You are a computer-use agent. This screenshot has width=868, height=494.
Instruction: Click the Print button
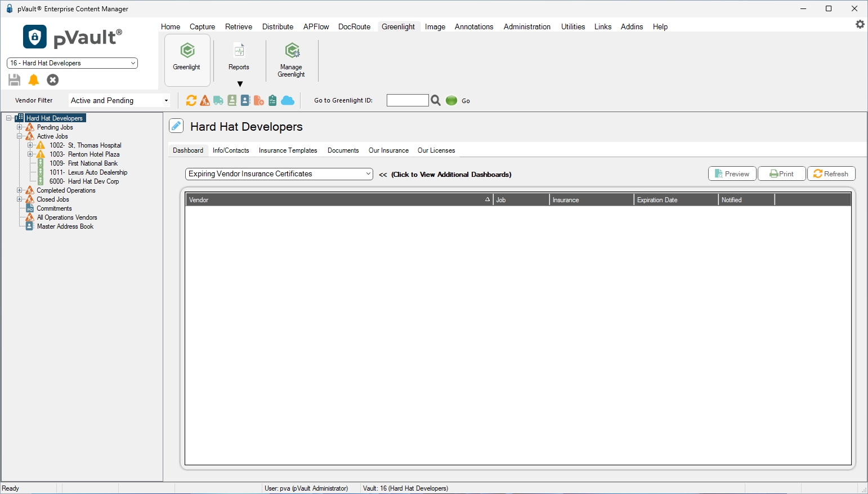click(x=781, y=173)
